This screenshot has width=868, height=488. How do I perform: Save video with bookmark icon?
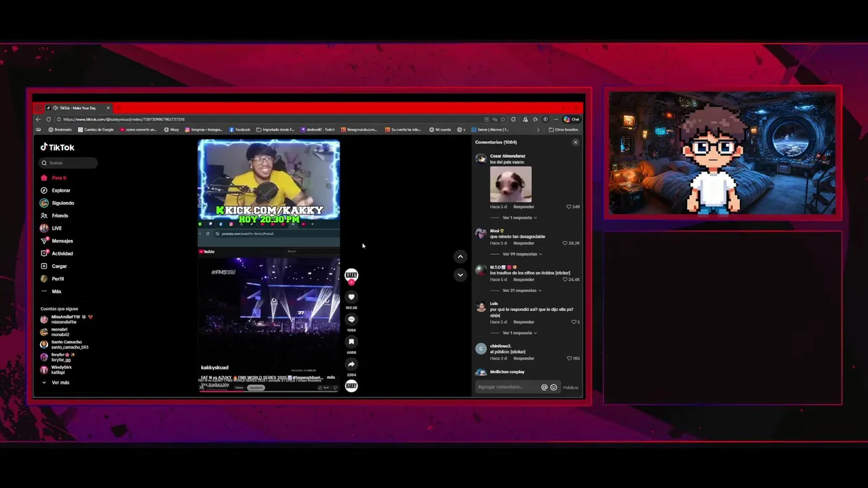351,342
